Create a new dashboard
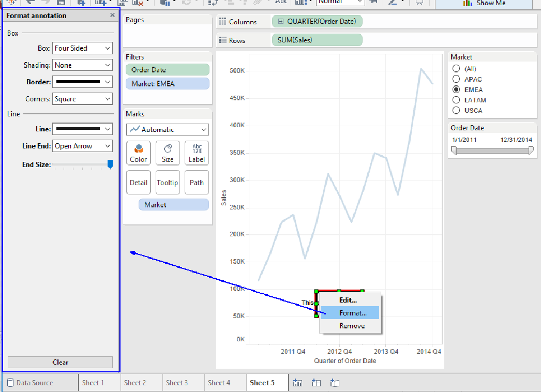 316,383
